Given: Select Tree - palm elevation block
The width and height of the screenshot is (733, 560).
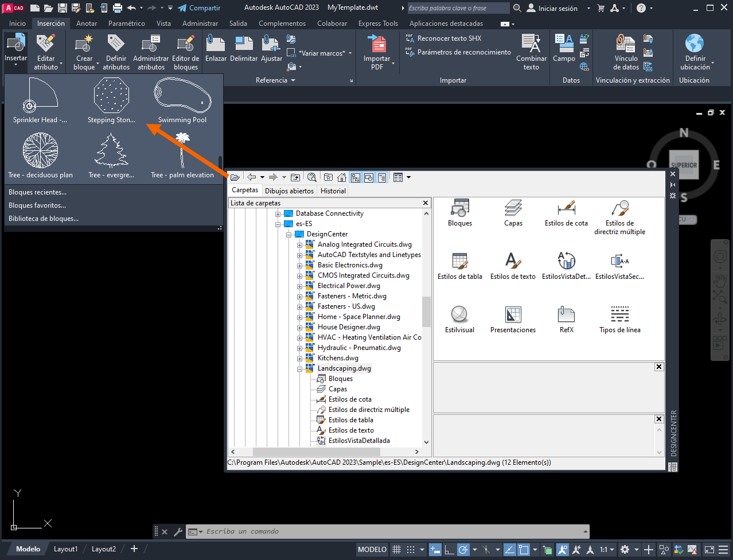Looking at the screenshot, I should click(x=182, y=155).
